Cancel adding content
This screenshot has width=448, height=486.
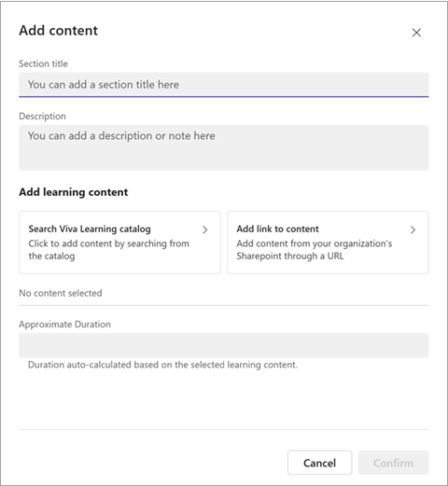(319, 463)
